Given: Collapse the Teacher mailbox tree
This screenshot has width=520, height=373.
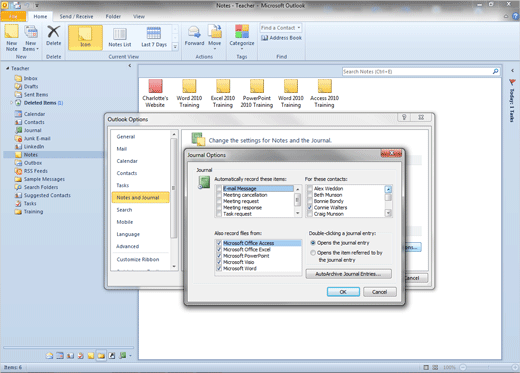Looking at the screenshot, I should tap(7, 68).
